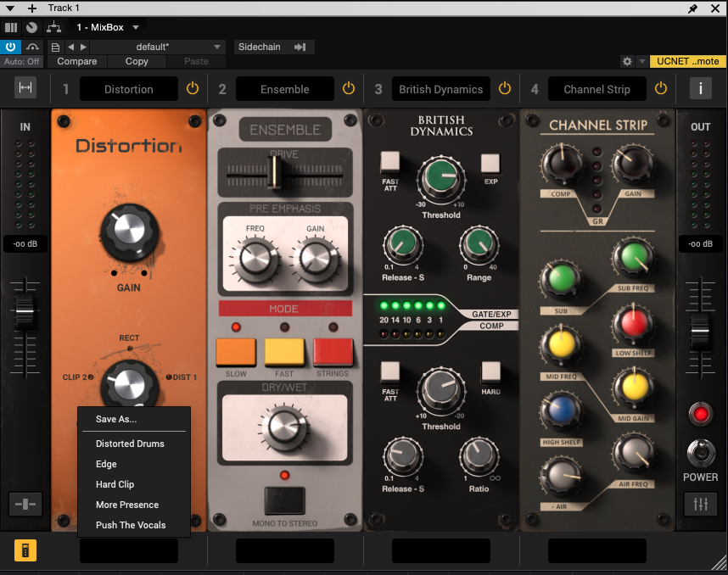Toggle power for slot 4 Channel Strip
This screenshot has height=575, width=728.
click(x=661, y=88)
